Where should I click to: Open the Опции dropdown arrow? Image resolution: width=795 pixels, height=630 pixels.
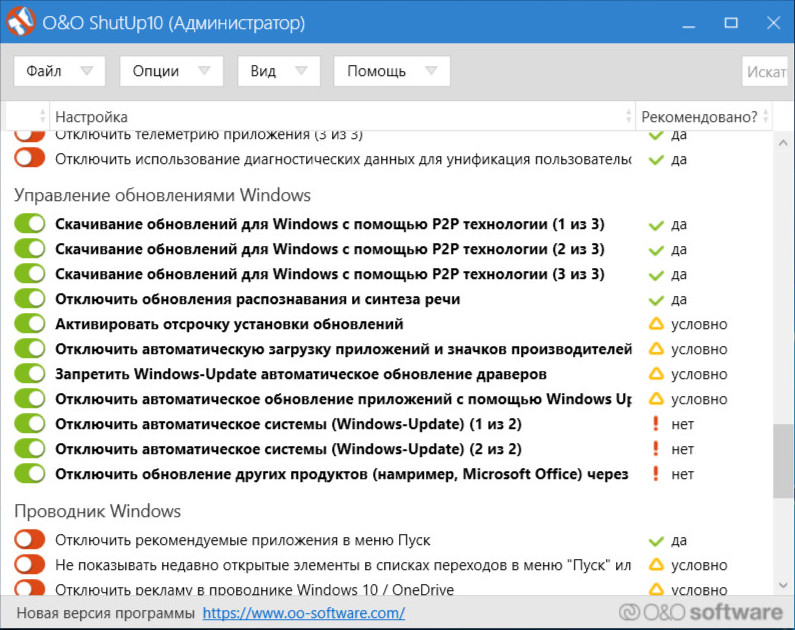click(204, 71)
